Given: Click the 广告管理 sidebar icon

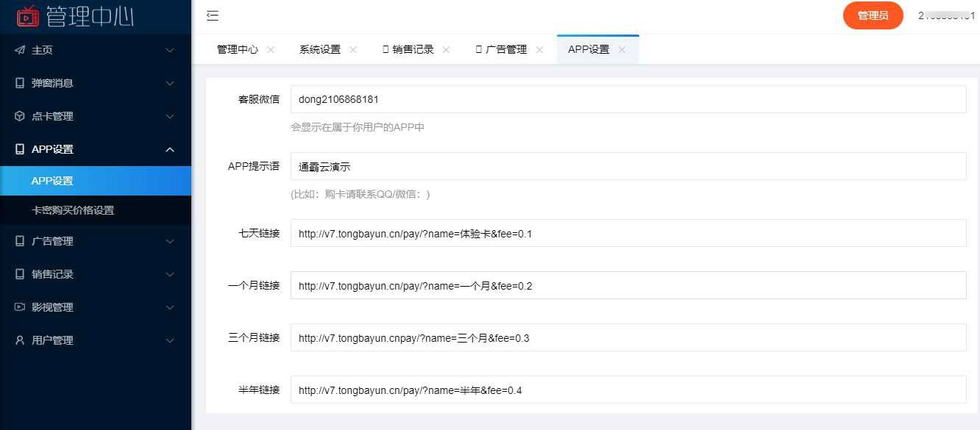Looking at the screenshot, I should click(x=18, y=240).
